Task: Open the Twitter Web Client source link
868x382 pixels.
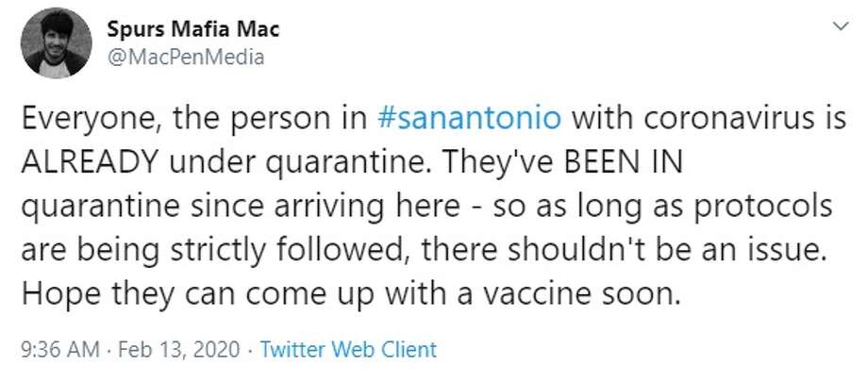Action: tap(348, 349)
